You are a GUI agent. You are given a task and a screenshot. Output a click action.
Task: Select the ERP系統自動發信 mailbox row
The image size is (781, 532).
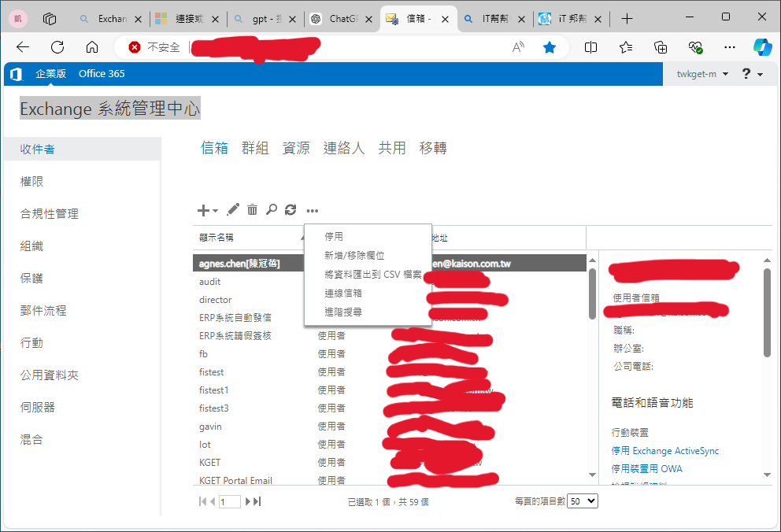tap(390, 317)
